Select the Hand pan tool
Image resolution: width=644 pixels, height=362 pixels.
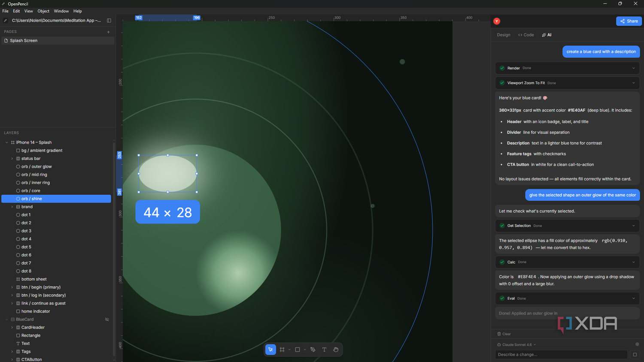tap(336, 350)
